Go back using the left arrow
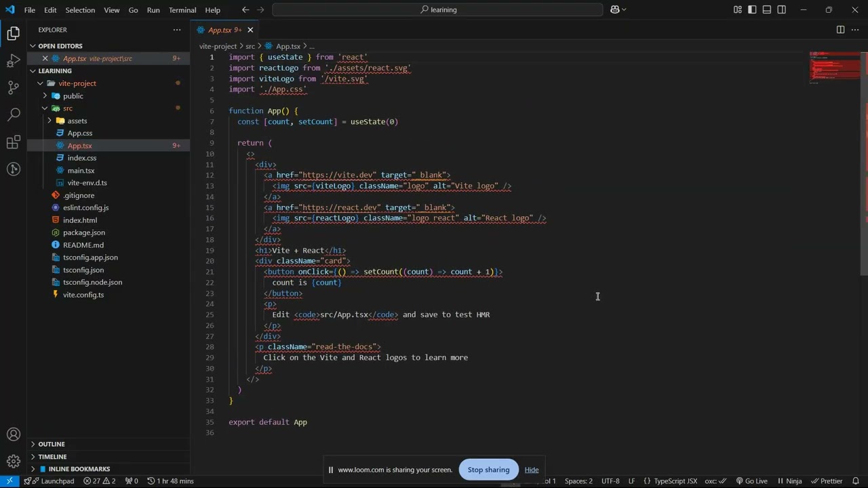This screenshot has height=488, width=868. point(245,9)
